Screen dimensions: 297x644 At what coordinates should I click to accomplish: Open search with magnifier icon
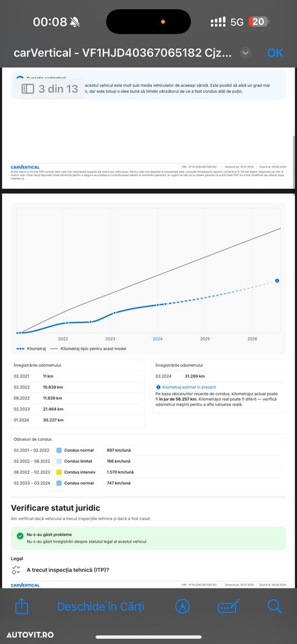pyautogui.click(x=274, y=606)
